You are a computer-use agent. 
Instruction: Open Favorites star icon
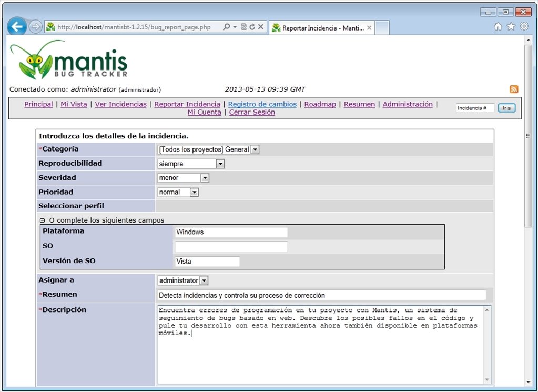(x=511, y=26)
